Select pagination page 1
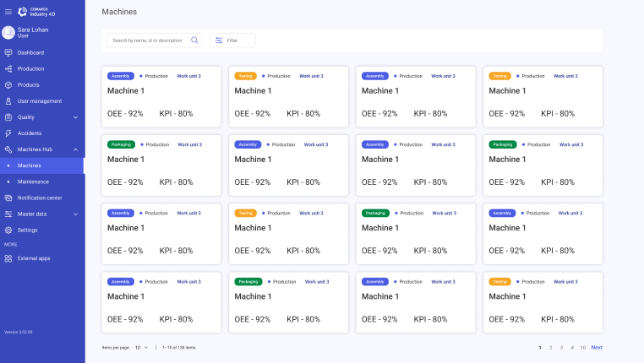Screen dimensions: 644x363 [x=540, y=348]
